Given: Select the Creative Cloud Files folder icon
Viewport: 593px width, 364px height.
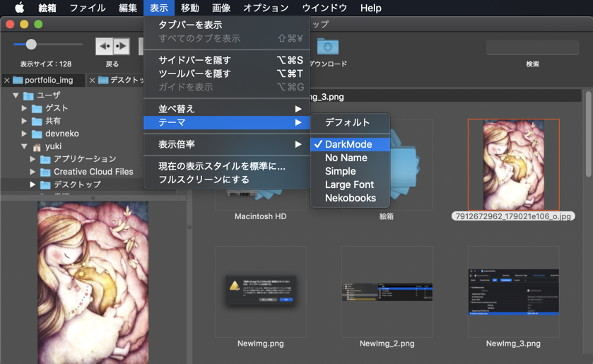Looking at the screenshot, I should [45, 172].
